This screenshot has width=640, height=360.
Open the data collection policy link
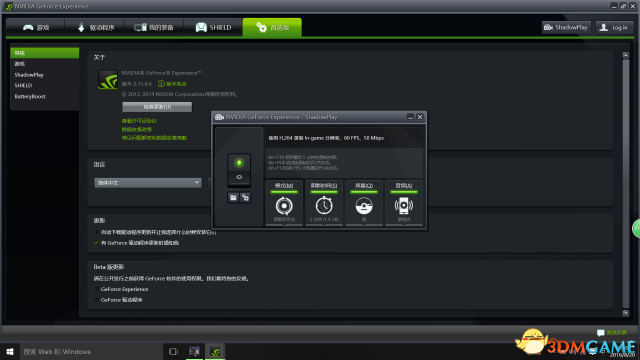coord(137,129)
